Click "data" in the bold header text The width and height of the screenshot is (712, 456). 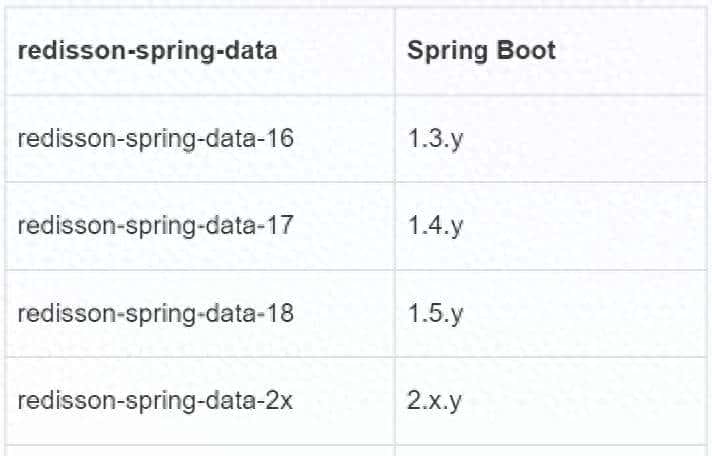250,52
